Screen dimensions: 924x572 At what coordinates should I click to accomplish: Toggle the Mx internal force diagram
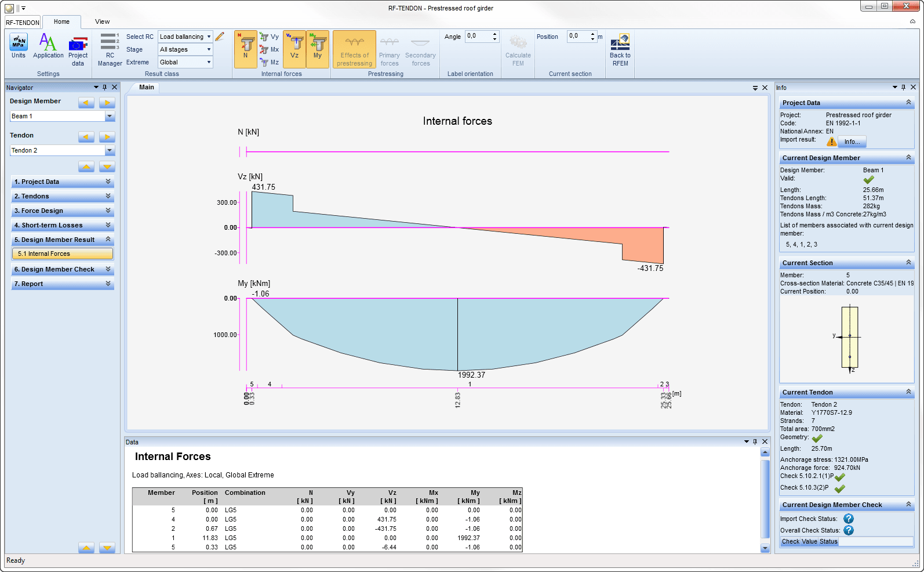[x=270, y=49]
